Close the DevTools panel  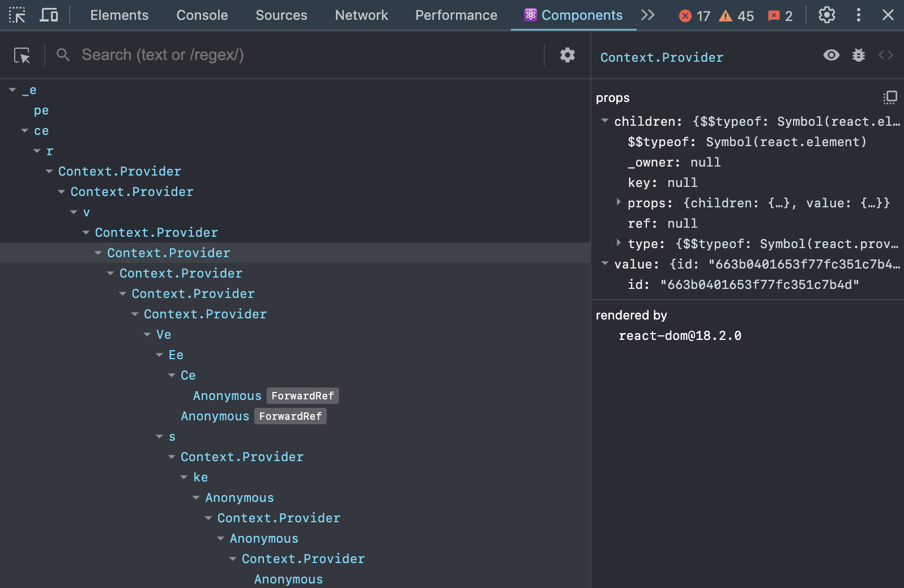pos(888,15)
